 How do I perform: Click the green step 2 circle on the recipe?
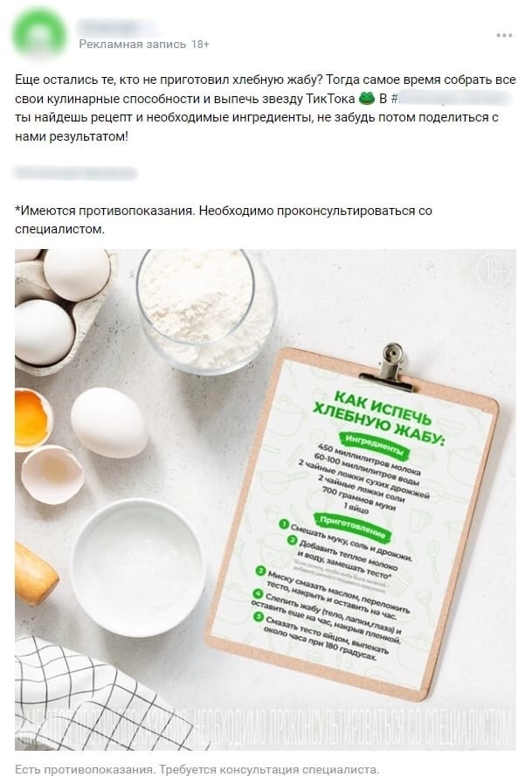coord(293,540)
